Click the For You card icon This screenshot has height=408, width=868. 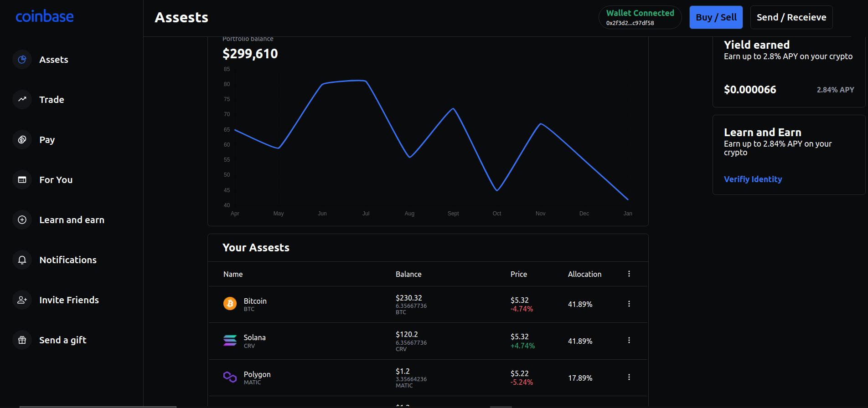click(x=22, y=179)
